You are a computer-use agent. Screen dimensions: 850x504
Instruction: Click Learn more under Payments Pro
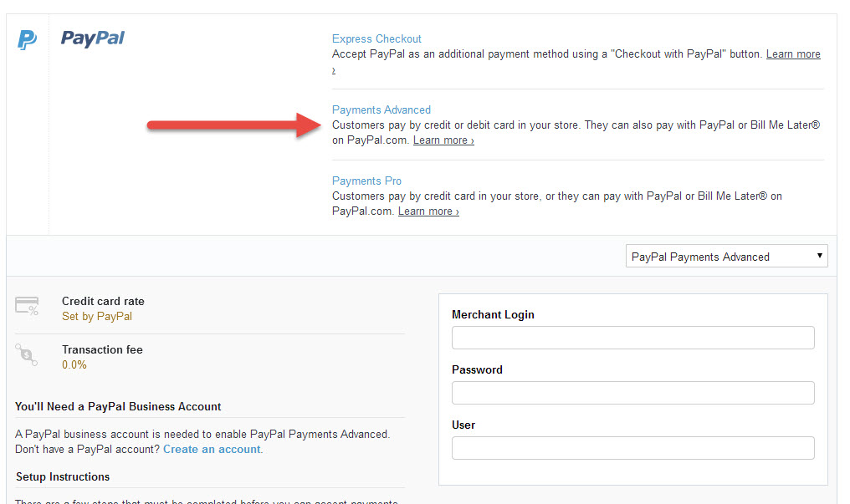click(428, 211)
